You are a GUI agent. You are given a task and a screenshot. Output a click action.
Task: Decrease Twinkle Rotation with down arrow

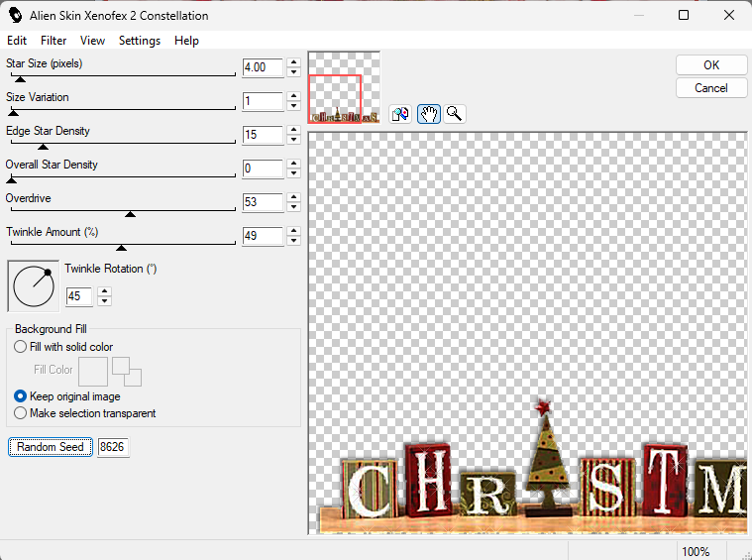coord(104,301)
